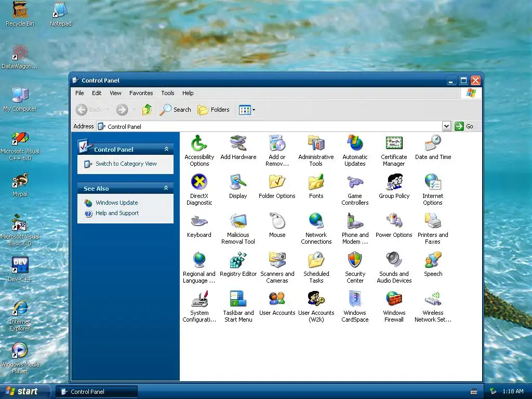Open the Favorites menu

(141, 93)
